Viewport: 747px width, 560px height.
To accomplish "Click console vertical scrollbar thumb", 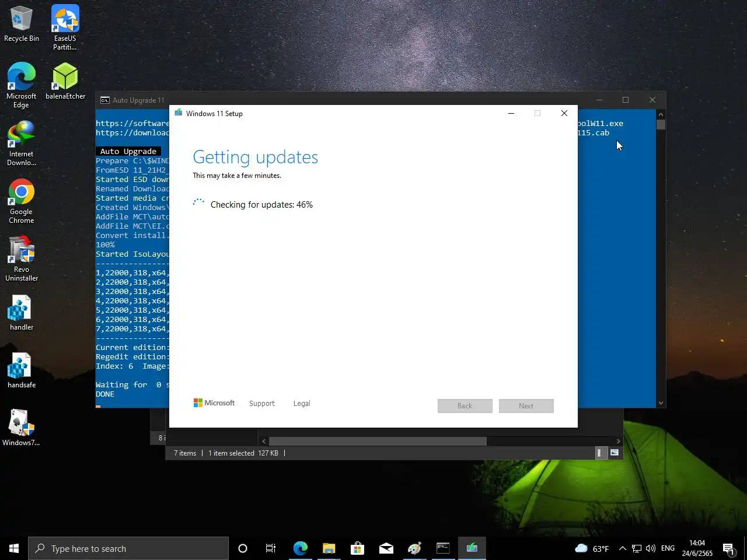I will [661, 124].
